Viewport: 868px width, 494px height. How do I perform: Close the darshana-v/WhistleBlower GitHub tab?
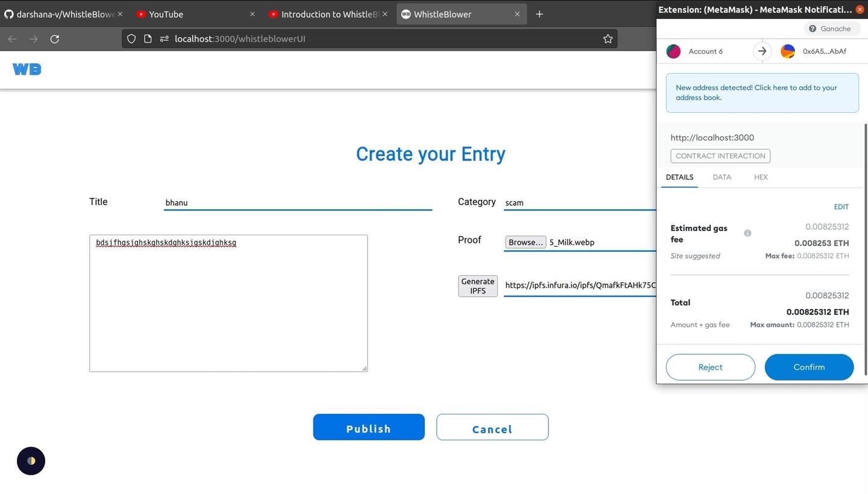tap(120, 14)
